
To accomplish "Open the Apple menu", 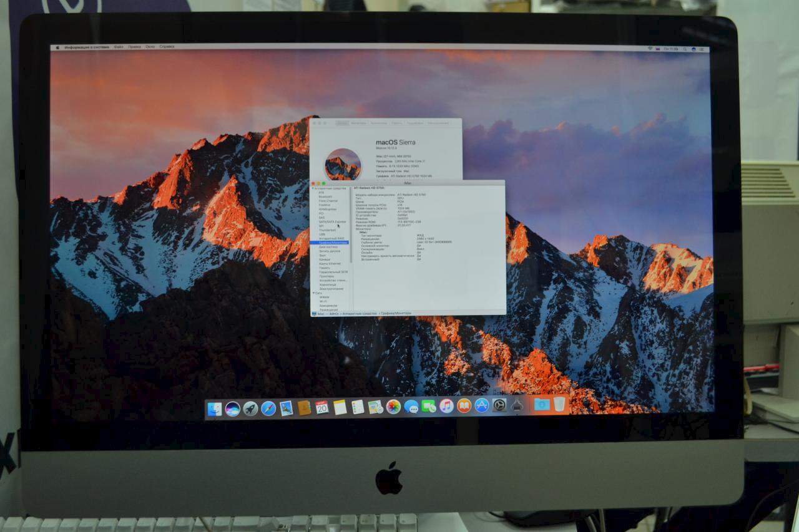I will click(57, 47).
